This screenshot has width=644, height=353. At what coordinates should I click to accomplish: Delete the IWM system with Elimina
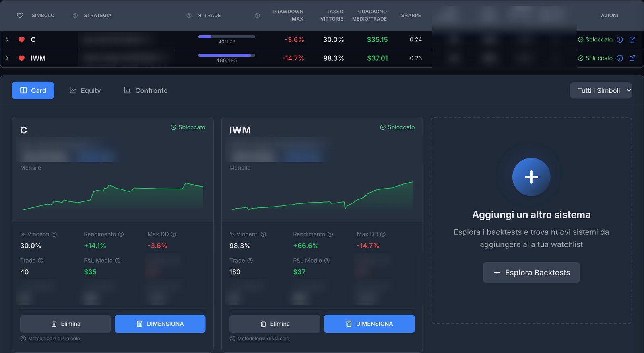point(275,324)
